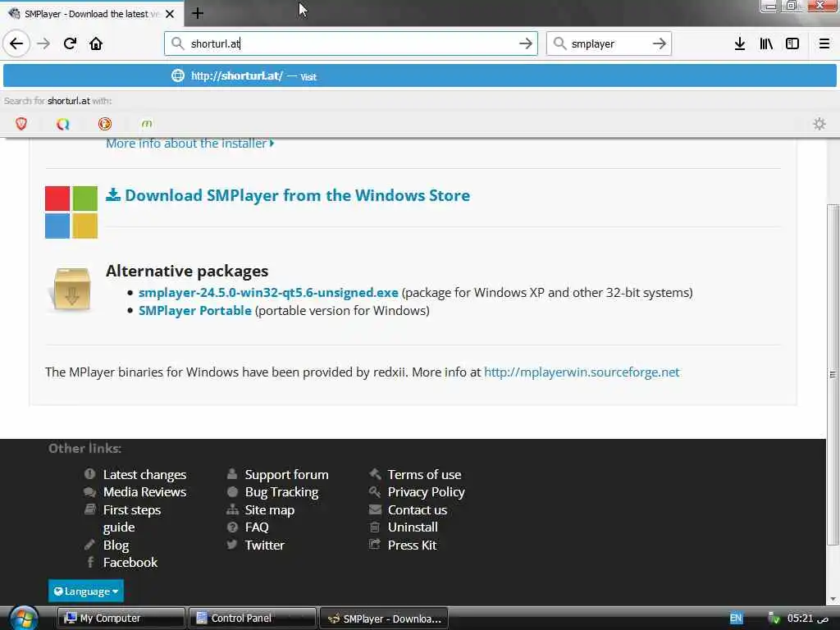Open search settings gear icon
Image resolution: width=840 pixels, height=630 pixels.
pos(819,124)
